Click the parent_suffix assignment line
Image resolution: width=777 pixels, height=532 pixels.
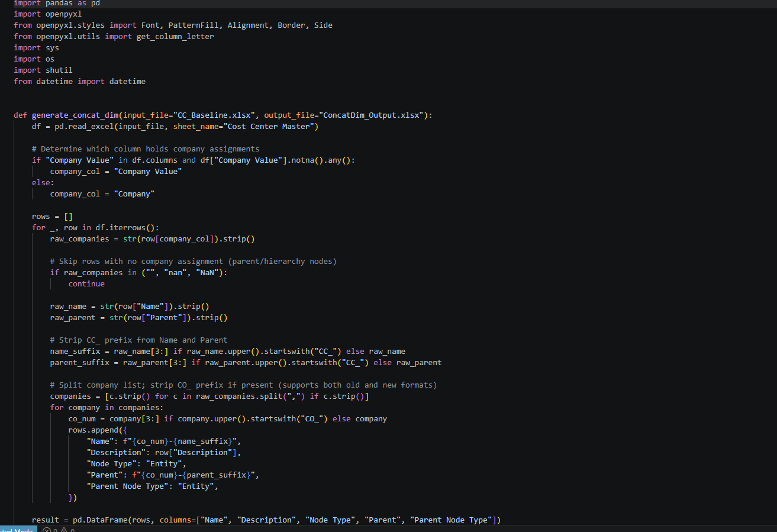point(246,363)
